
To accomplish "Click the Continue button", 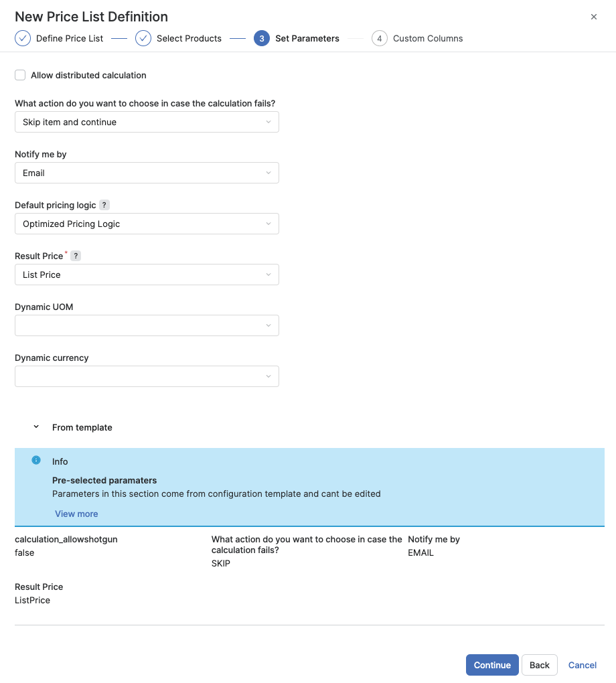I will [492, 665].
